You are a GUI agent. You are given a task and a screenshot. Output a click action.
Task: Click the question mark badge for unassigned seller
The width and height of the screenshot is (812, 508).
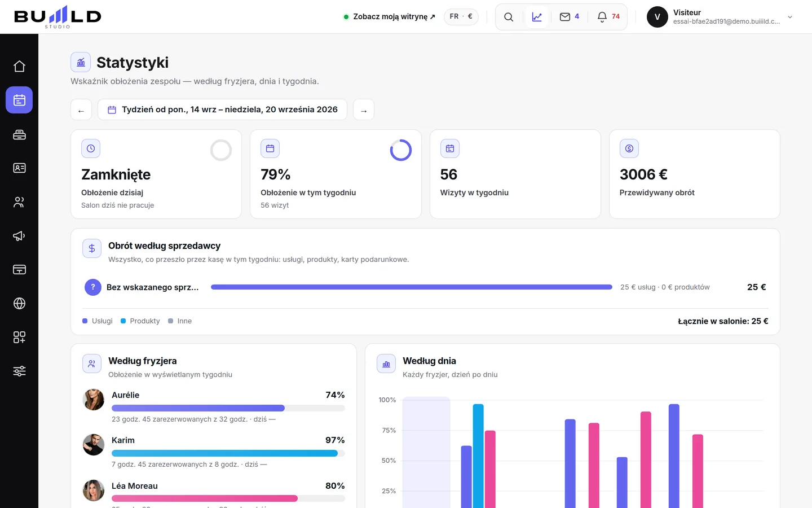coord(93,287)
